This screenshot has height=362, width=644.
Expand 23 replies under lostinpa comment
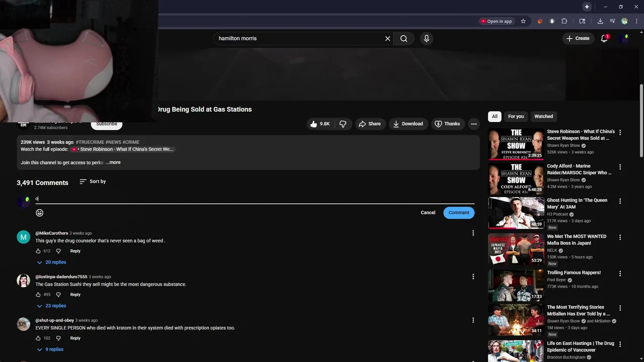pyautogui.click(x=51, y=306)
